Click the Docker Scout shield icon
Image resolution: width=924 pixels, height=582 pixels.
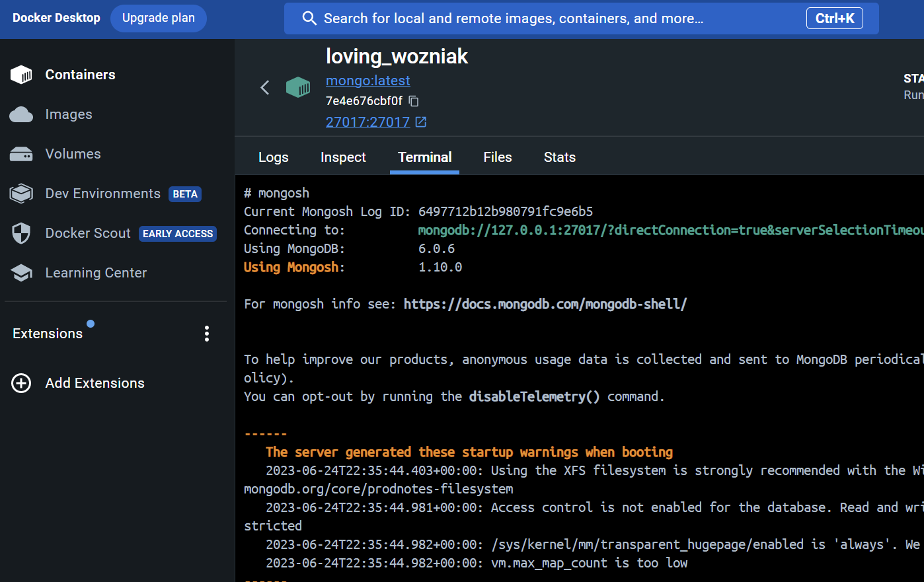21,233
